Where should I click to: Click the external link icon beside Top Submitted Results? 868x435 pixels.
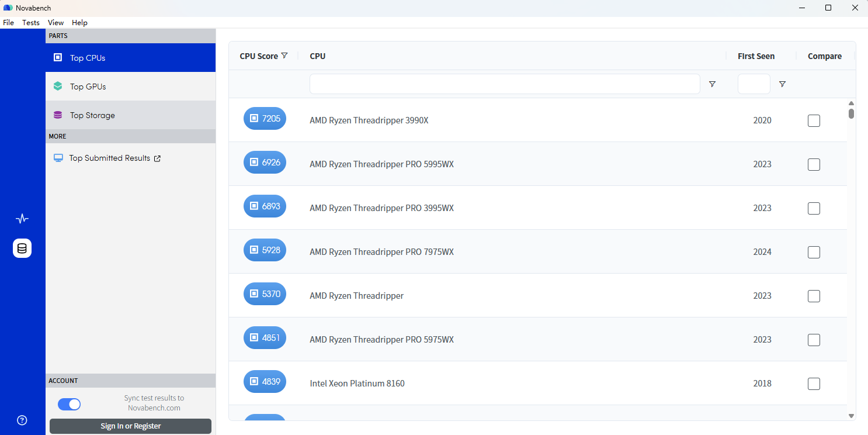click(157, 158)
